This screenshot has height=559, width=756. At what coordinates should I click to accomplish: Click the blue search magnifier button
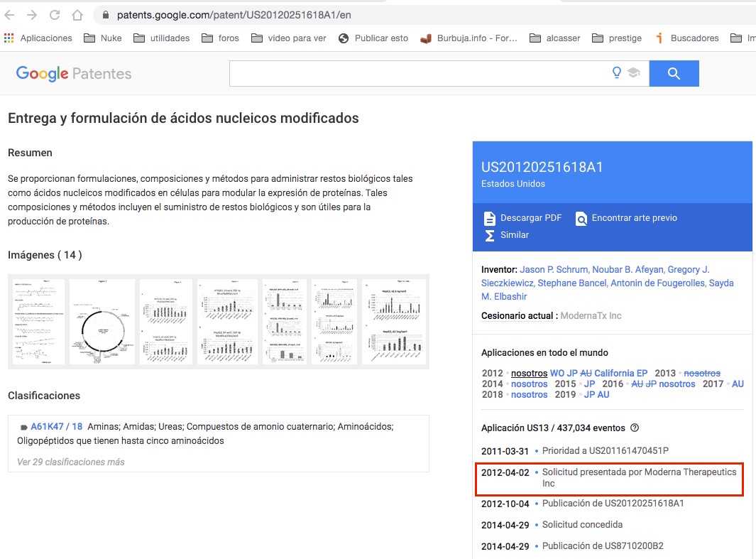(674, 73)
